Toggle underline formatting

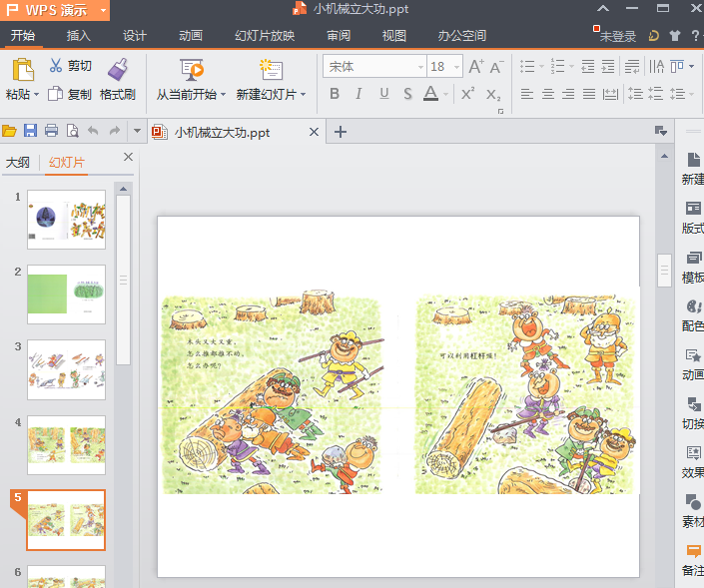point(384,94)
